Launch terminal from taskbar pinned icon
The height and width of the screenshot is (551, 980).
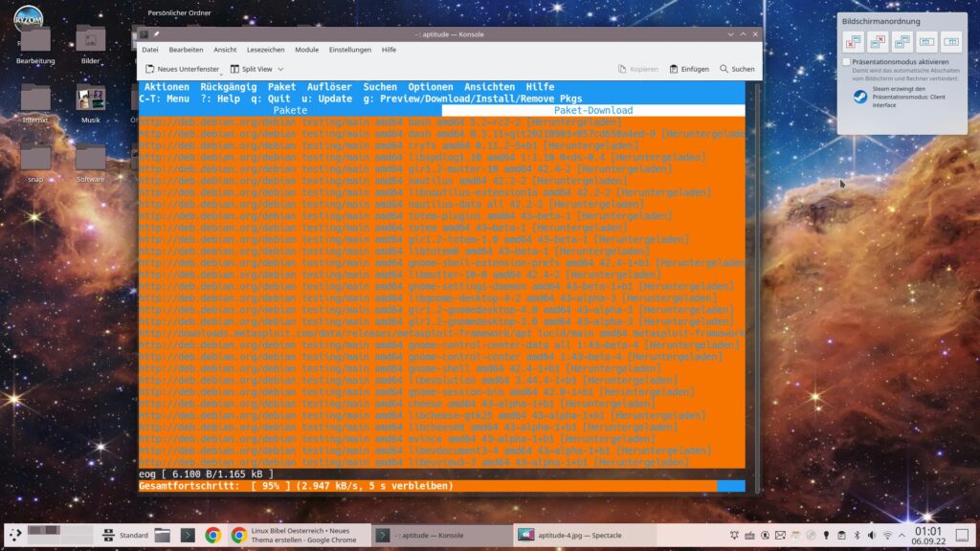[x=188, y=536]
